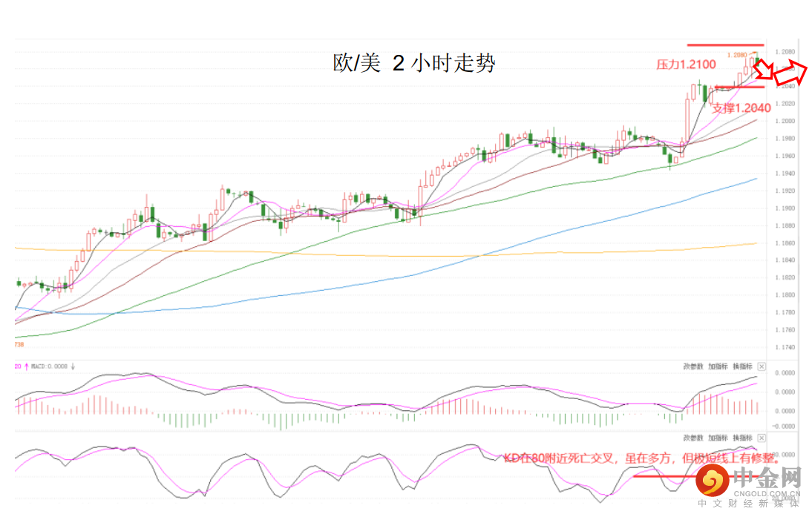Click the 1.1740 price axis label
The image size is (812, 517).
point(785,347)
